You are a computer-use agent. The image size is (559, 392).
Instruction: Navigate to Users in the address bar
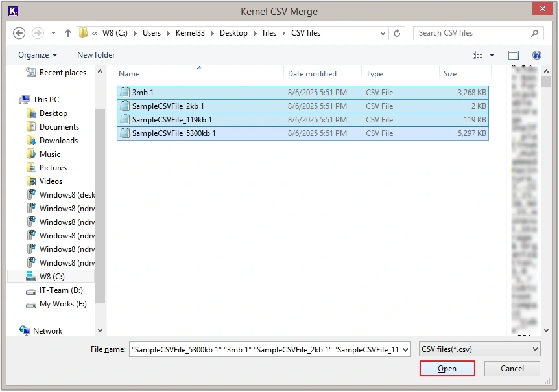coord(152,33)
